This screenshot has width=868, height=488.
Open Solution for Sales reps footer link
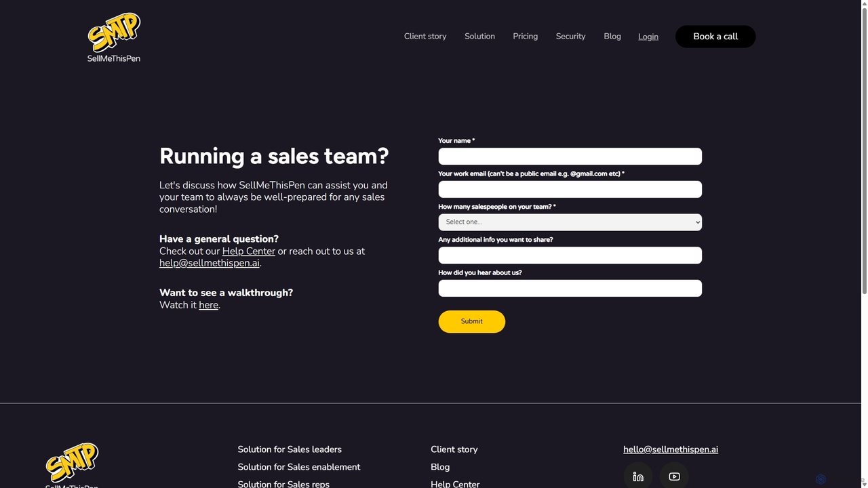pyautogui.click(x=283, y=484)
